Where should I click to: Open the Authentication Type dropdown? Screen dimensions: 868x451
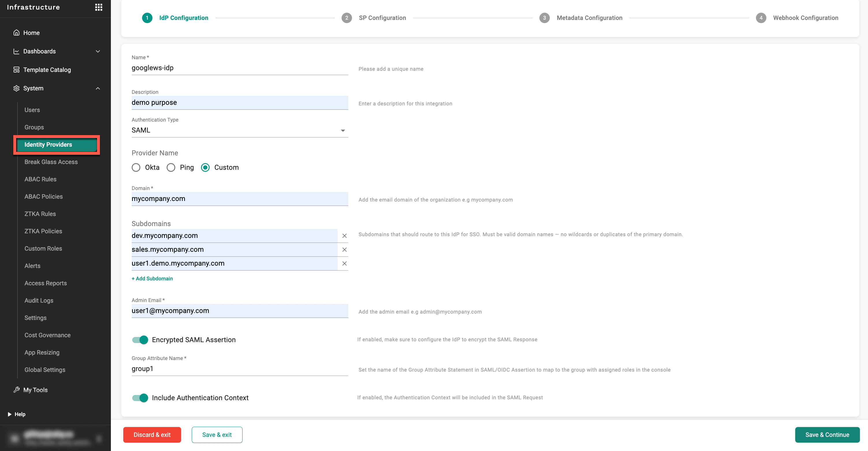point(240,130)
